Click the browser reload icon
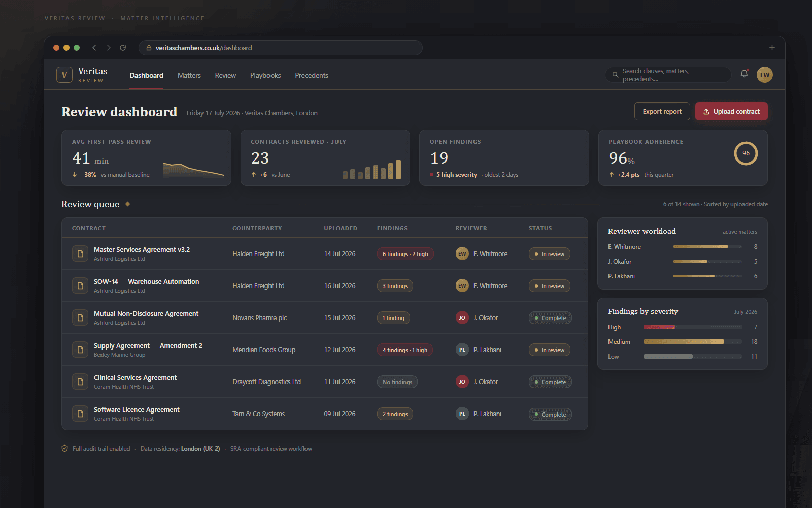Screen dimensions: 812x508 tap(123, 48)
